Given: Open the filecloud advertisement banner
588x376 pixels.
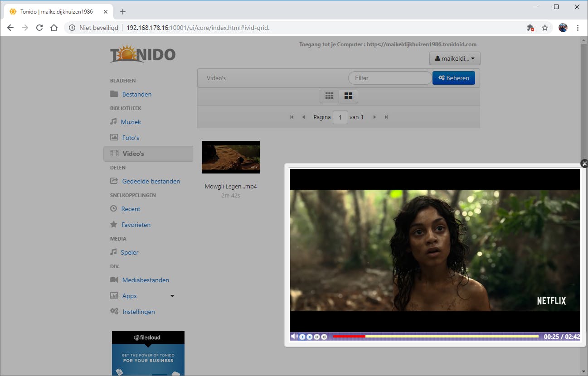Looking at the screenshot, I should [x=148, y=353].
